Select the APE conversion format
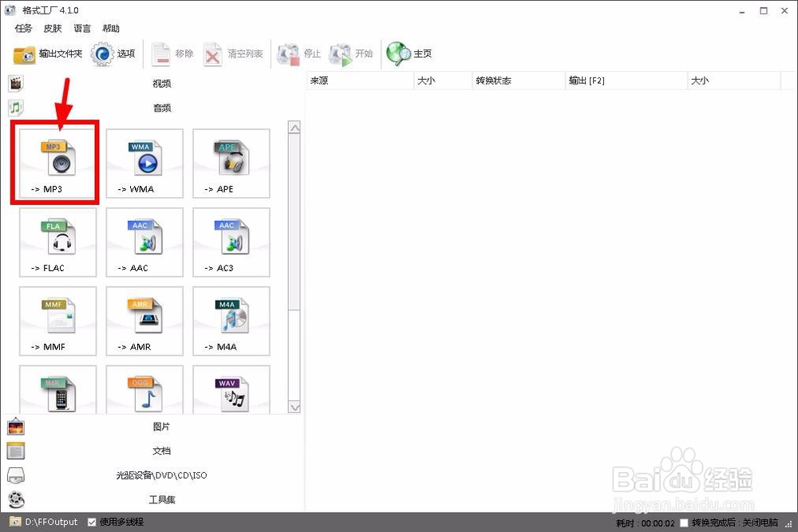798x532 pixels. pyautogui.click(x=231, y=163)
